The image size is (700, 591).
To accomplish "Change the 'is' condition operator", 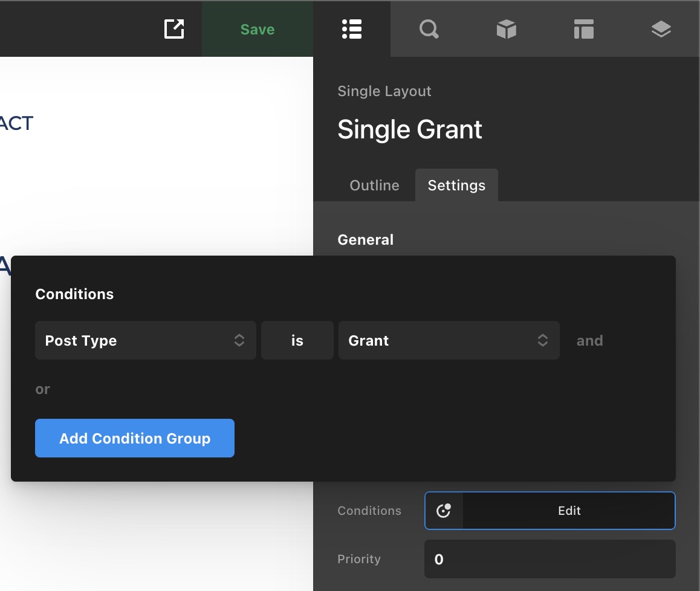I will 297,341.
